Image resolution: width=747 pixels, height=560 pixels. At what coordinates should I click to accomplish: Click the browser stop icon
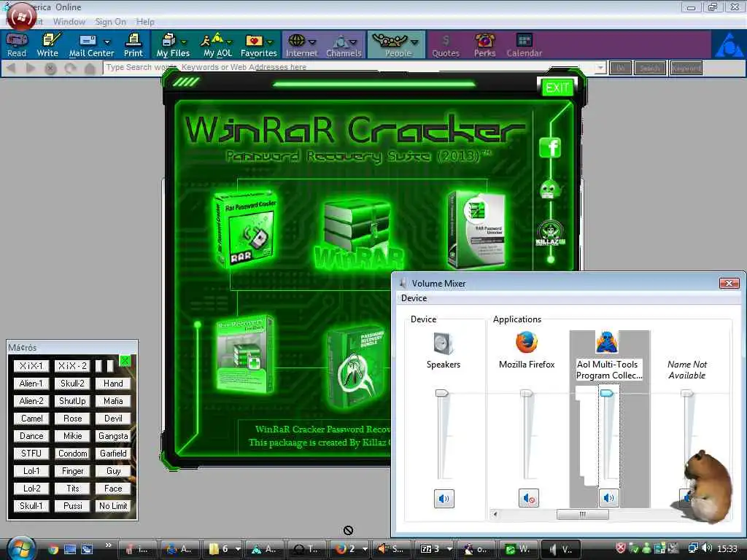point(50,69)
